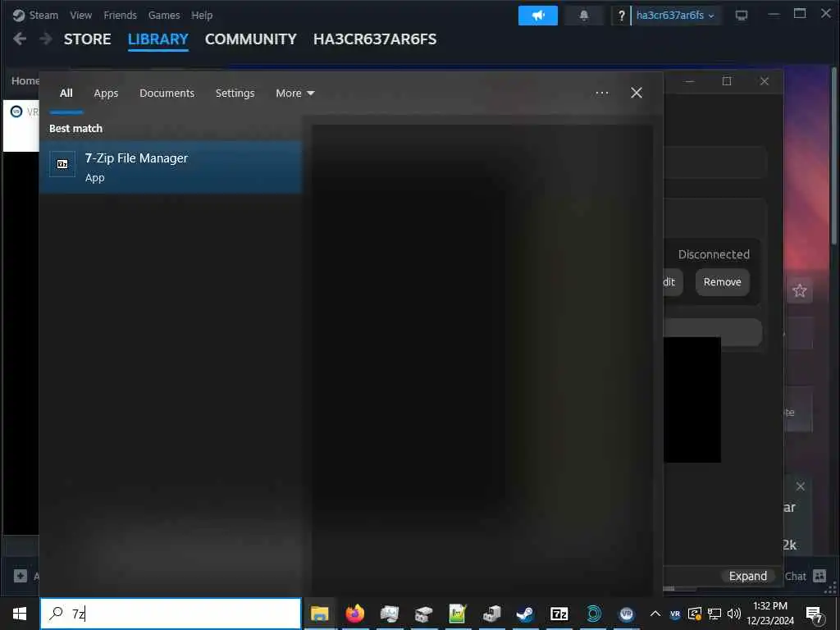The width and height of the screenshot is (840, 630).
Task: Open ha3cr637ar6fs account dropdown
Action: click(675, 16)
